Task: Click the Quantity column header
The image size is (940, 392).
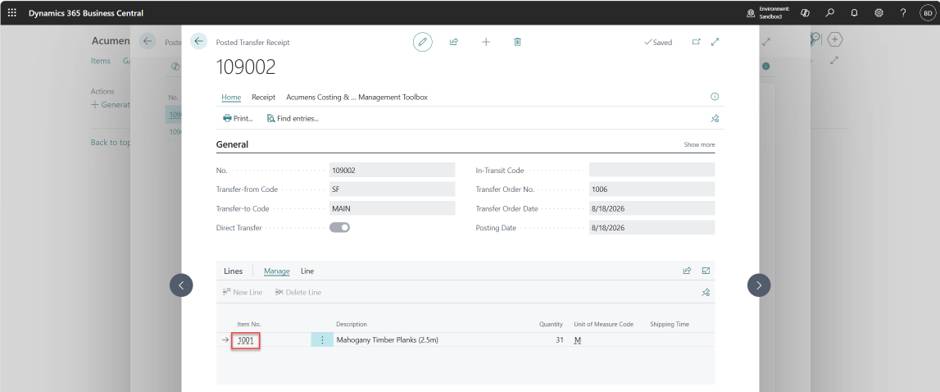Action: [x=550, y=324]
